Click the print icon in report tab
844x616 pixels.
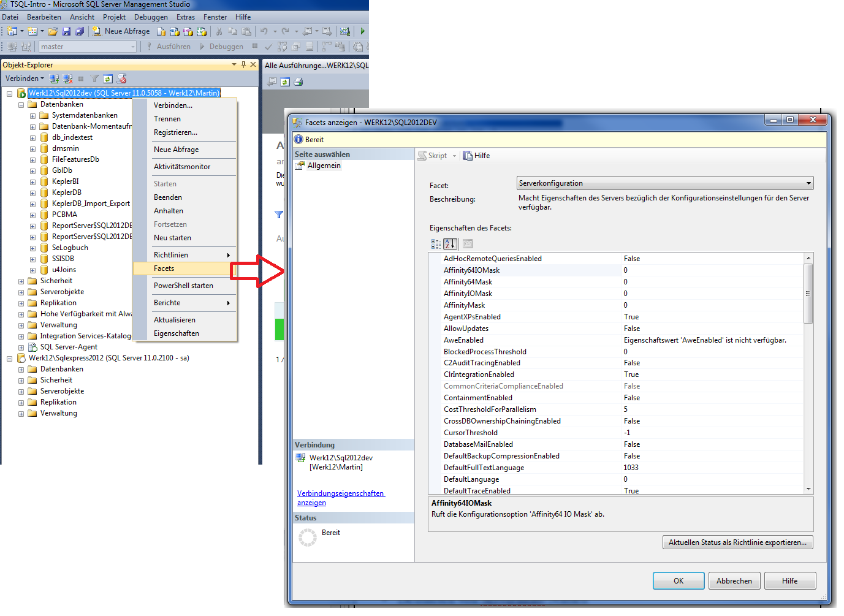click(x=298, y=82)
